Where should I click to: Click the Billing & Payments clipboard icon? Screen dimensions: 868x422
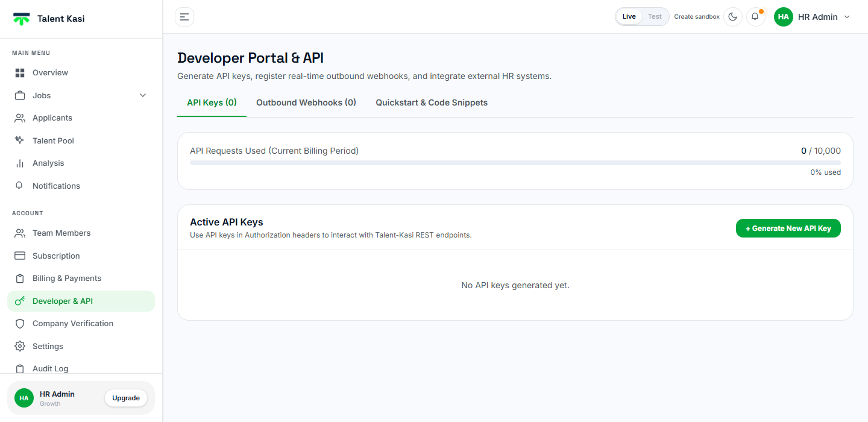point(20,279)
